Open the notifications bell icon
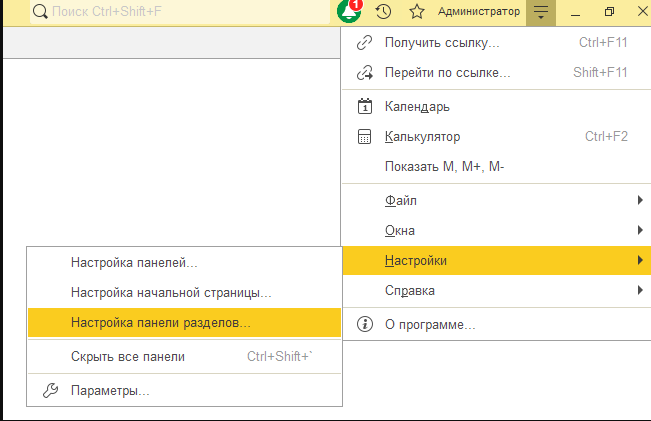This screenshot has width=651, height=421. tap(349, 11)
